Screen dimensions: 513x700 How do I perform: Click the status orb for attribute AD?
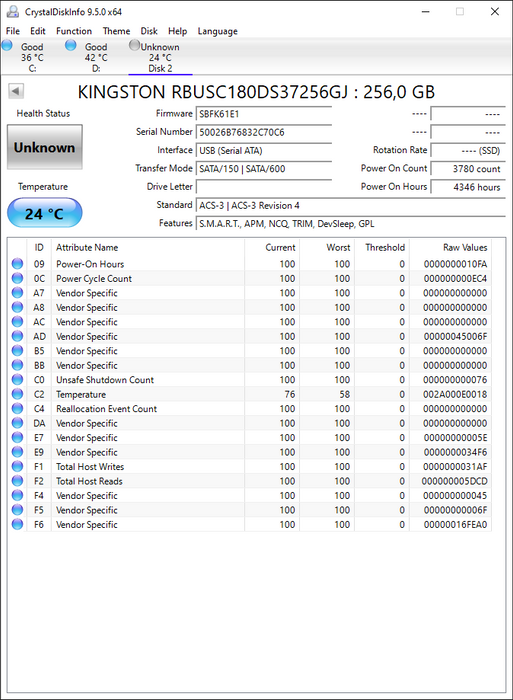pyautogui.click(x=17, y=336)
